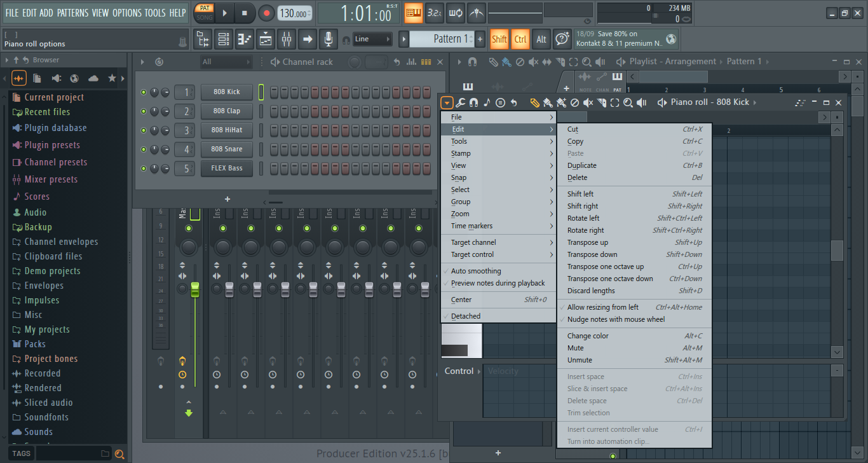
Task: Click the FLEX Bass channel button
Action: click(227, 169)
